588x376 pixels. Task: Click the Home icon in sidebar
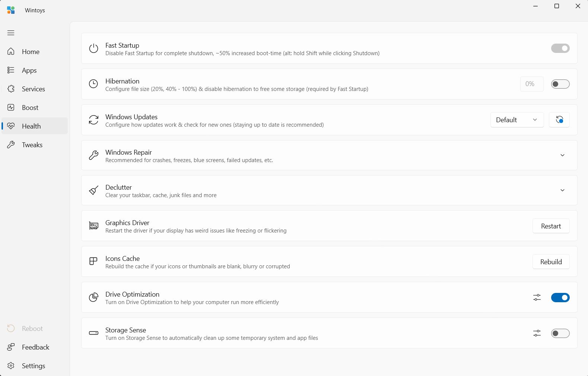tap(11, 51)
